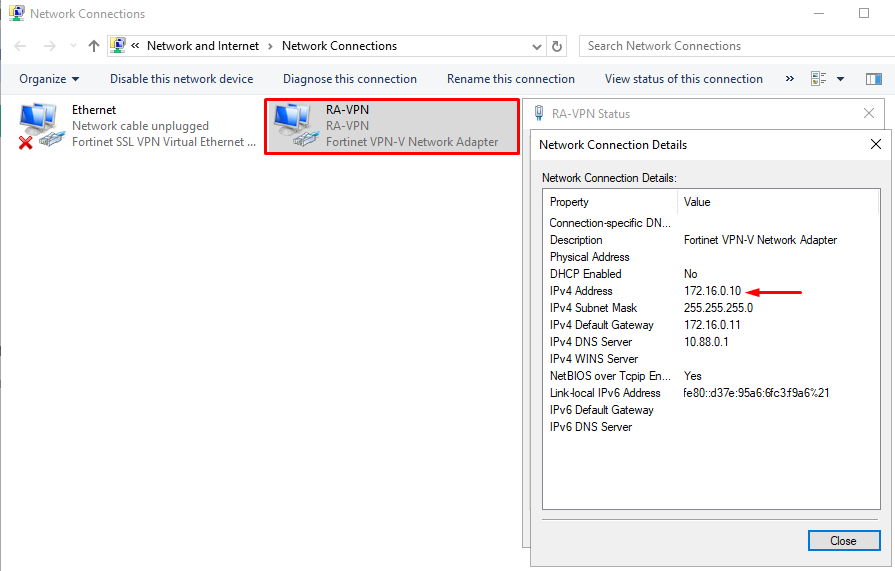Click the address bar control panel icon
This screenshot has width=895, height=571.
pos(118,46)
